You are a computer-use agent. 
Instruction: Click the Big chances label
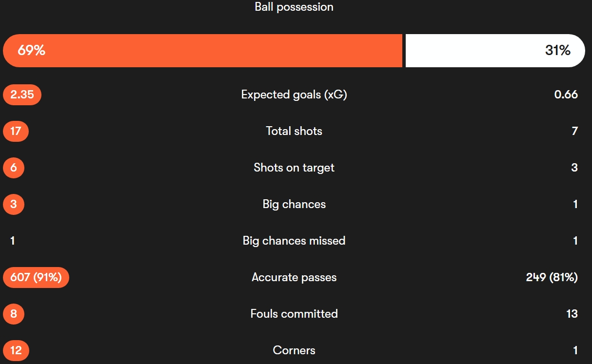pyautogui.click(x=294, y=204)
